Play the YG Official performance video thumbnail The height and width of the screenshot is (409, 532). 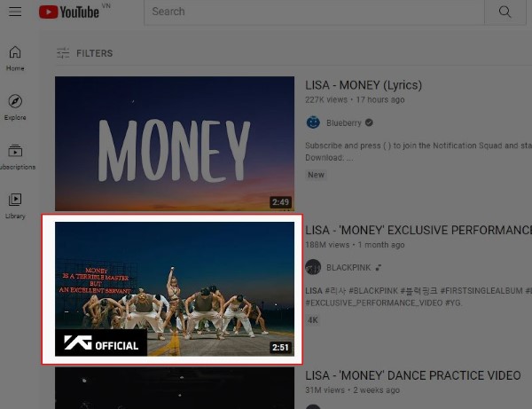[x=175, y=289]
